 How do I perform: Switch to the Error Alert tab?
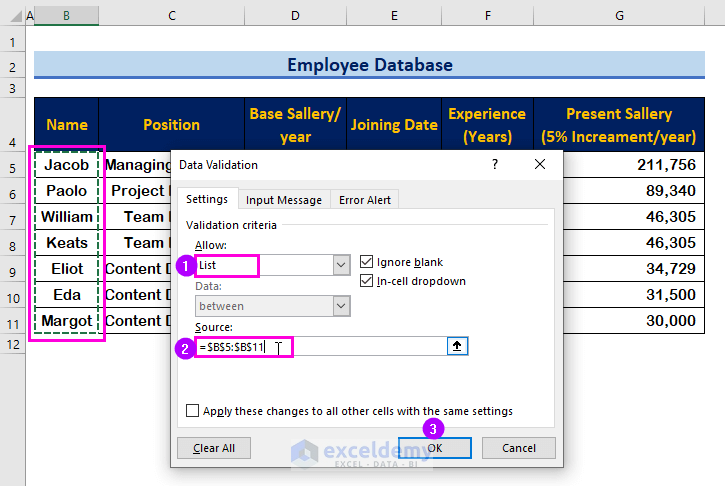365,200
